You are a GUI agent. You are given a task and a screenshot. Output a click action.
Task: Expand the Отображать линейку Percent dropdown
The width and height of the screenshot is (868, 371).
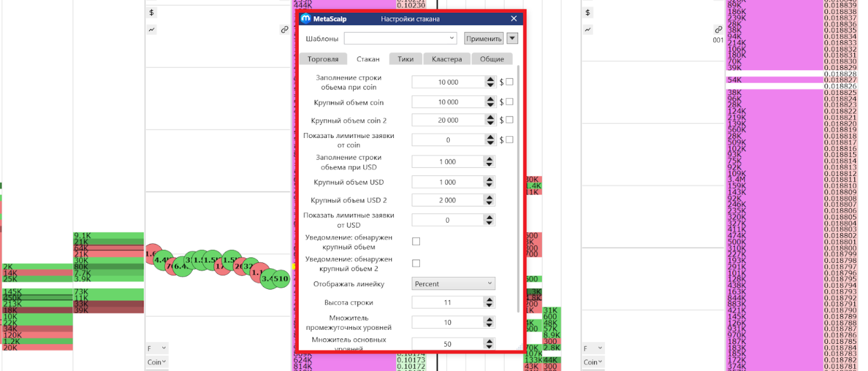[x=453, y=283]
